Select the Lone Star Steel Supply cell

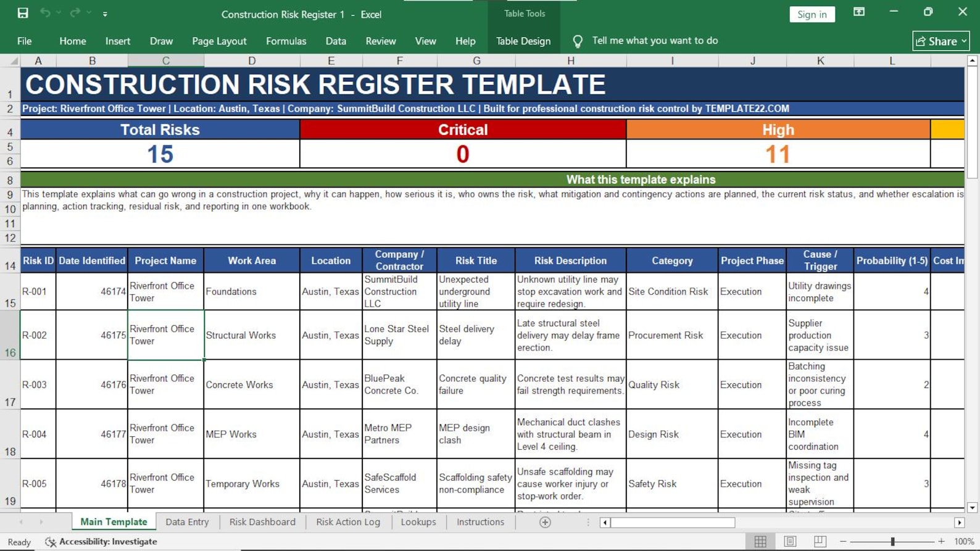pos(399,335)
